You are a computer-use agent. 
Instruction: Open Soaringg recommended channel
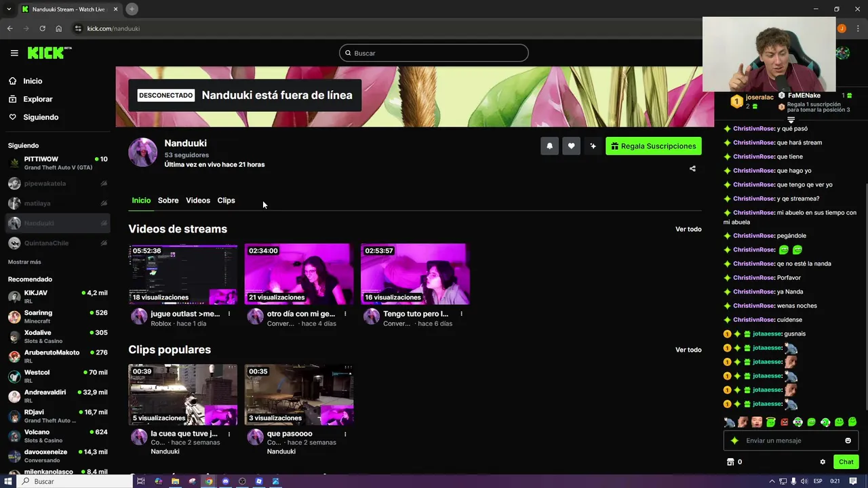tap(58, 317)
